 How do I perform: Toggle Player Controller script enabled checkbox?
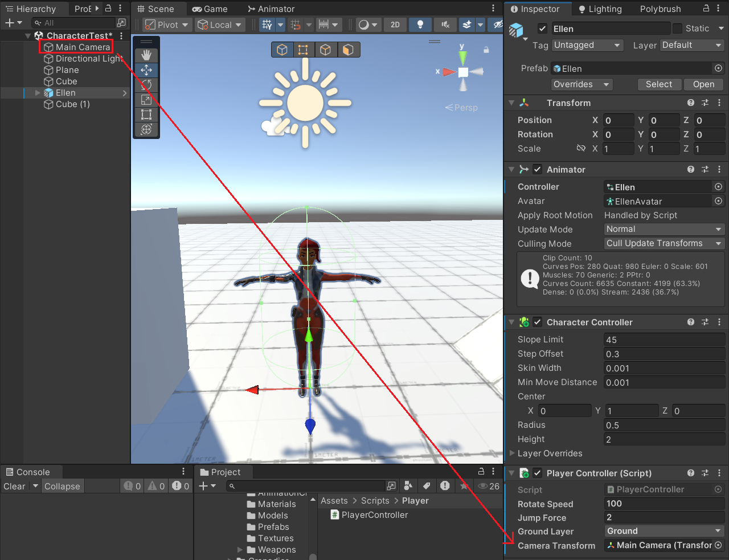tap(537, 473)
